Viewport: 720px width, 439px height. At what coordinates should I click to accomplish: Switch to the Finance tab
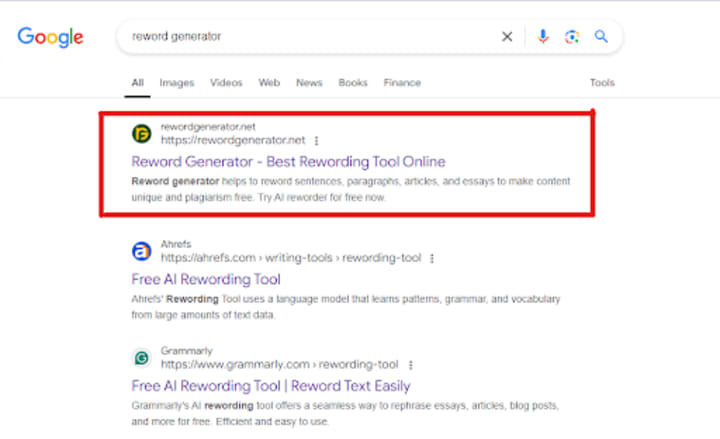coord(402,83)
